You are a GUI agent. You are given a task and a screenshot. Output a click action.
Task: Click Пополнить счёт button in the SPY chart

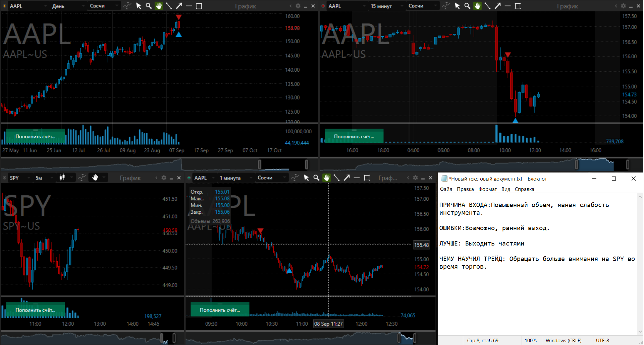pos(36,310)
